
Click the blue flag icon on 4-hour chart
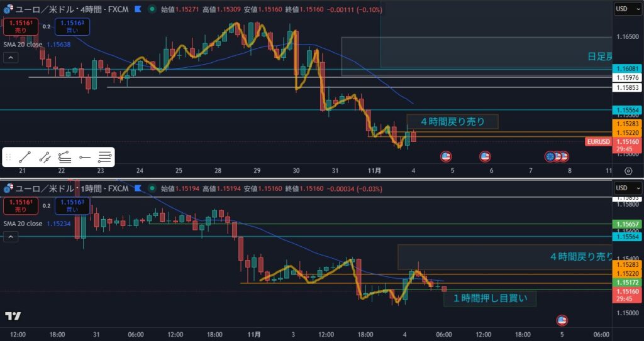[x=136, y=9]
